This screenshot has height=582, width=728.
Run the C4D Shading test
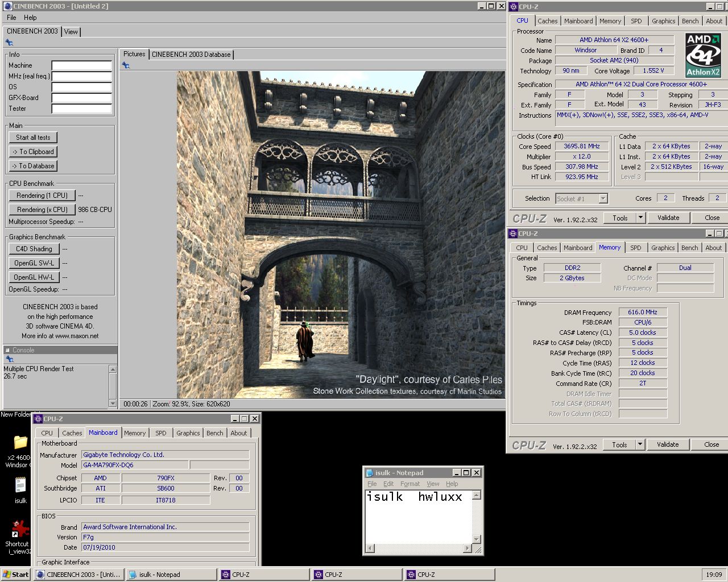click(x=34, y=249)
